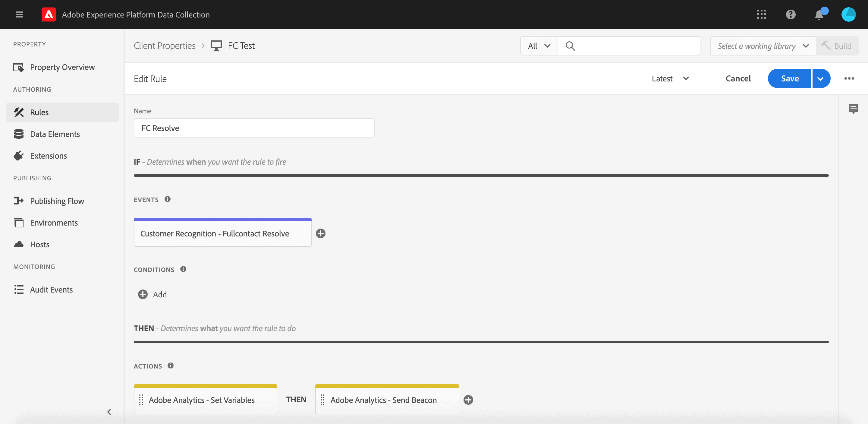868x424 pixels.
Task: Collapse the left sidebar panel
Action: click(109, 412)
